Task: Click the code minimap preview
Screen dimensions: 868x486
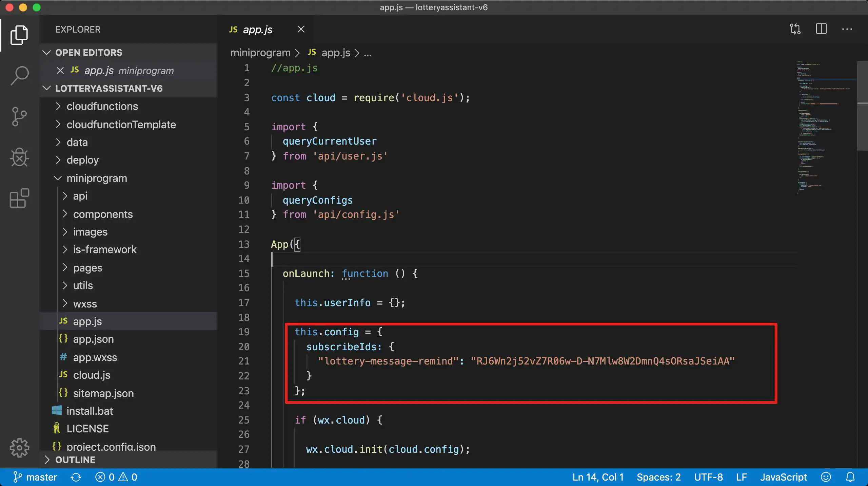Action: coord(824,129)
